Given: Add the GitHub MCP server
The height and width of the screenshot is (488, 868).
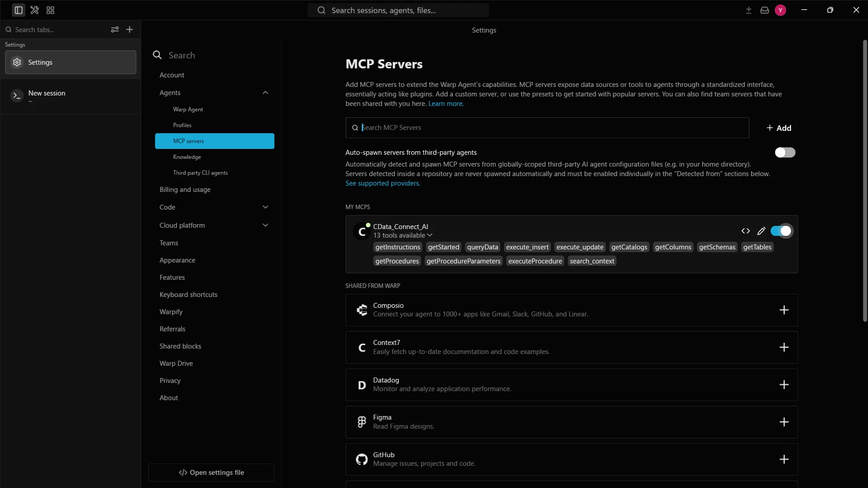Looking at the screenshot, I should (784, 459).
